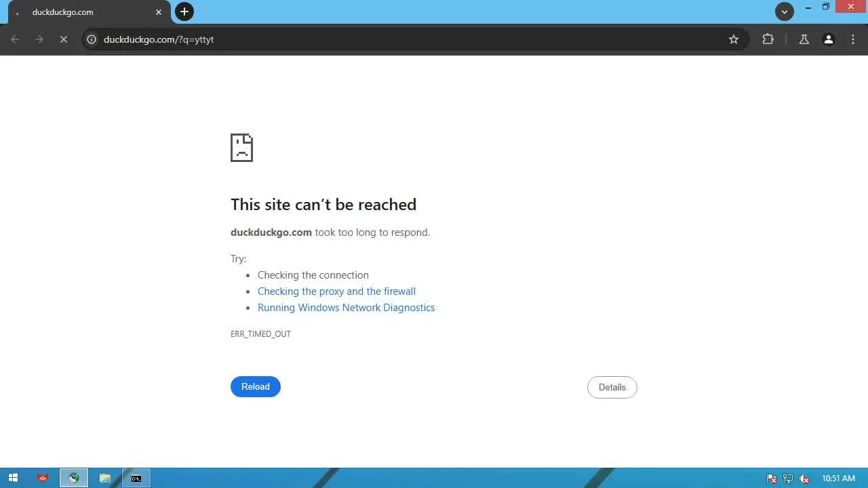Click the bold duckduckgo.com text in message

(271, 232)
